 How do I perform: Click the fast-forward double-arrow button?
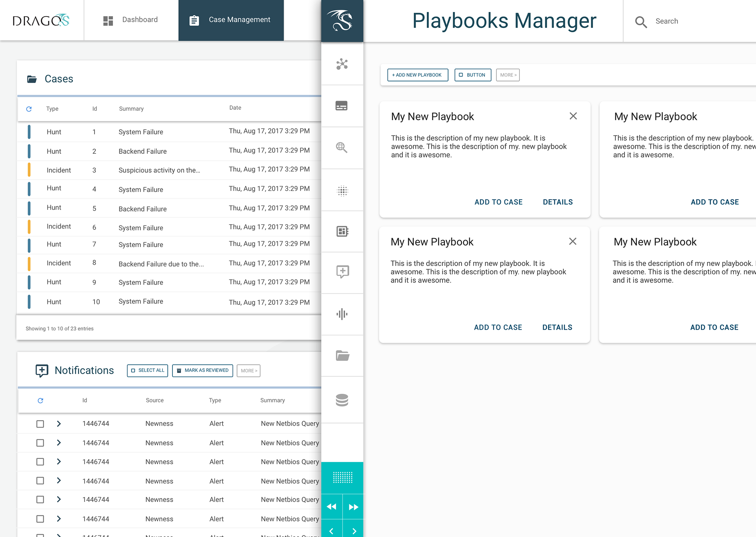353,507
